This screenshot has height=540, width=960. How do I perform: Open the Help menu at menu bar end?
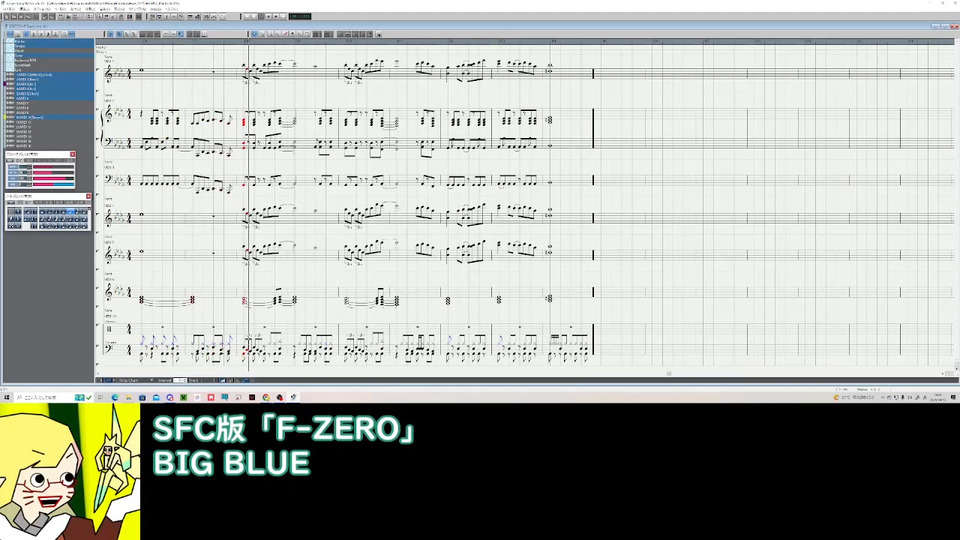tap(171, 9)
